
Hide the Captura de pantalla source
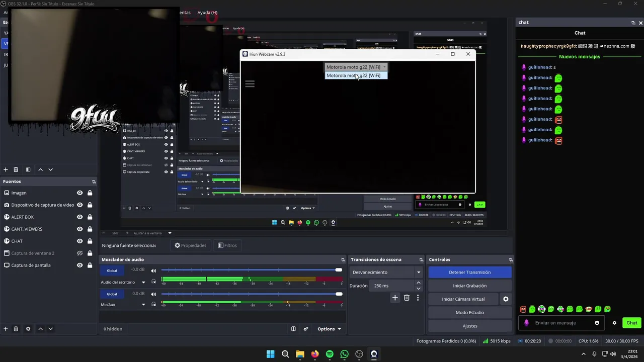tap(79, 265)
